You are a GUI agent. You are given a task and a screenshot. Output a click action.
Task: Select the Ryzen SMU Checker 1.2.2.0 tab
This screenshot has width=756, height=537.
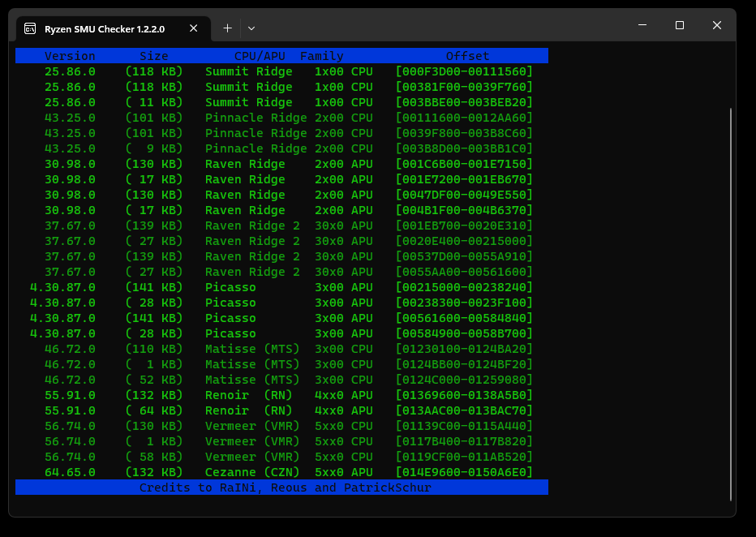pos(114,29)
